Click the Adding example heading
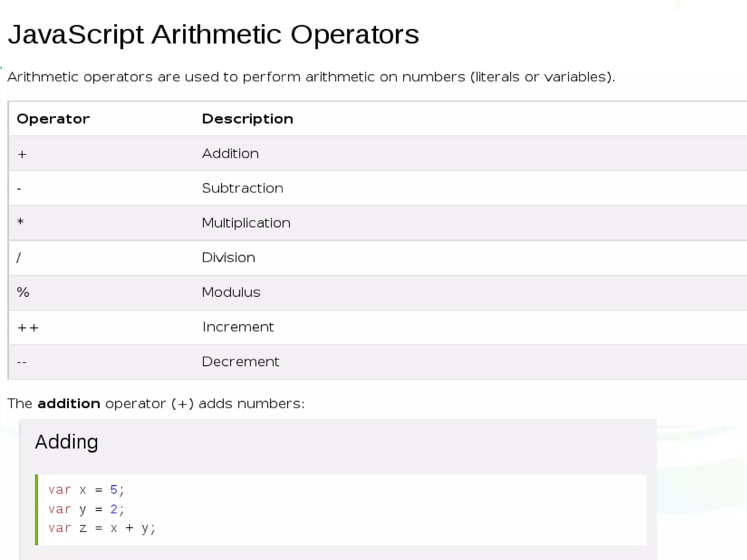Screen dimensions: 747x560 [66, 442]
